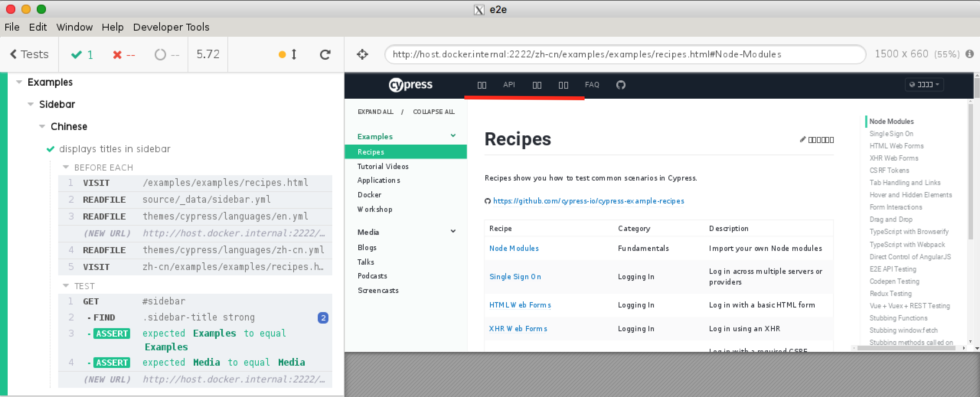Open the selector playground crosshair icon
980x397 pixels.
pos(362,54)
